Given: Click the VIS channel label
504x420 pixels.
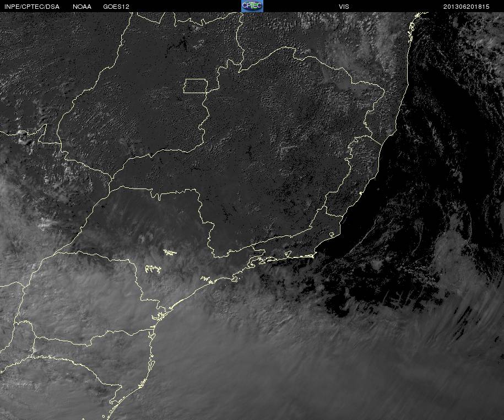Looking at the screenshot, I should (344, 7).
